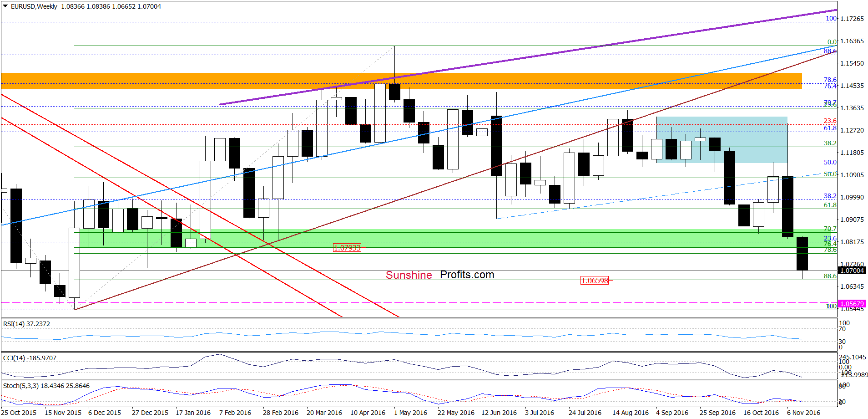This screenshot has width=868, height=419.
Task: Click the 20 Mar 2016 date label
Action: click(x=324, y=413)
